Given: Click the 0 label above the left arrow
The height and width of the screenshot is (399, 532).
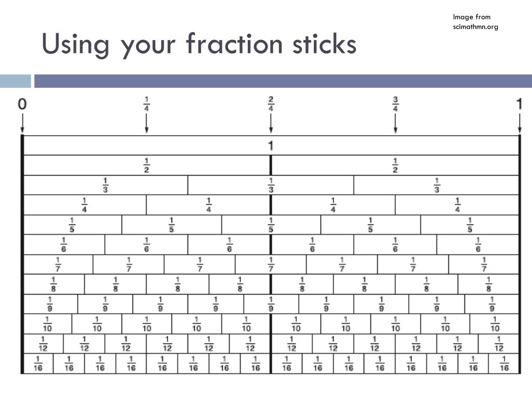Looking at the screenshot, I should (x=22, y=104).
